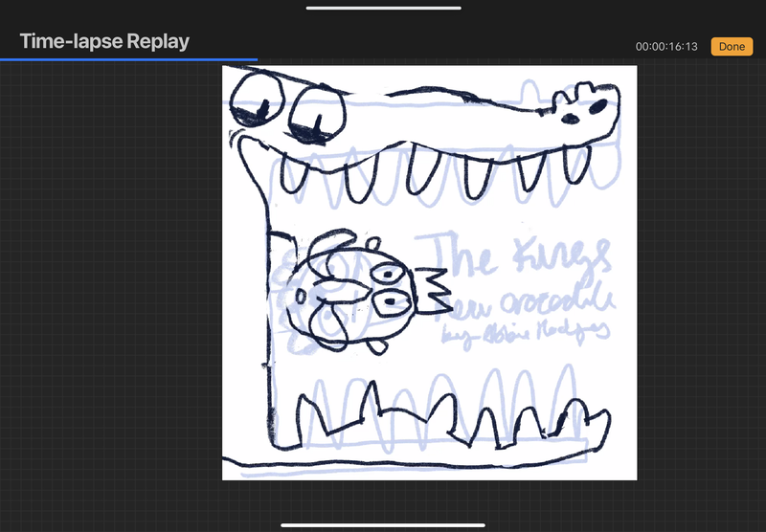Click the end of the blue progress bar
This screenshot has width=766, height=532.
coord(256,59)
